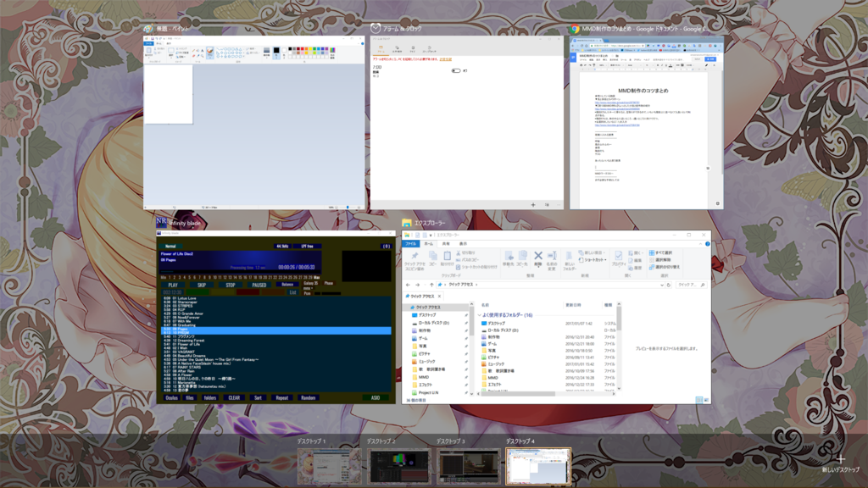Select the Eraser tool in Paint

pyautogui.click(x=194, y=56)
